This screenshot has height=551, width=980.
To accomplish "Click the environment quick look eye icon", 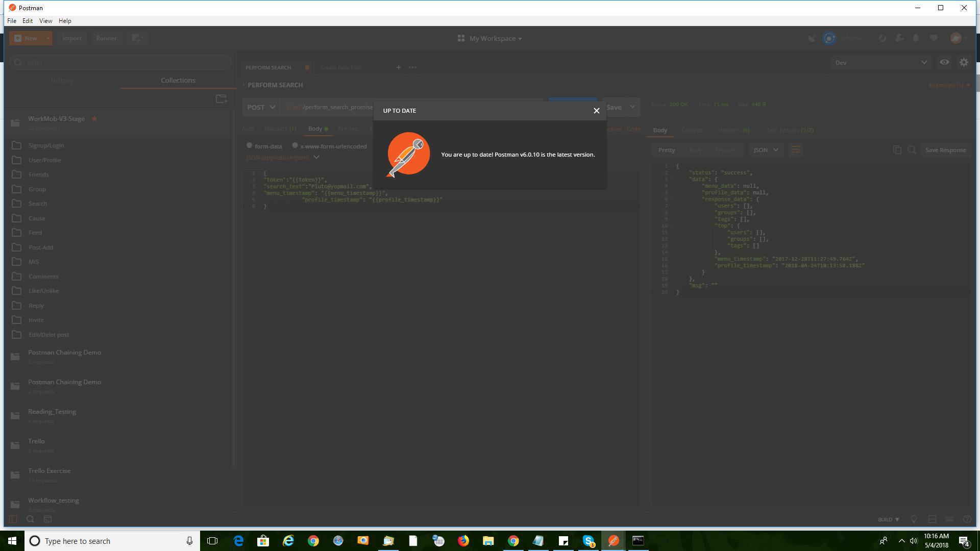I will [945, 62].
